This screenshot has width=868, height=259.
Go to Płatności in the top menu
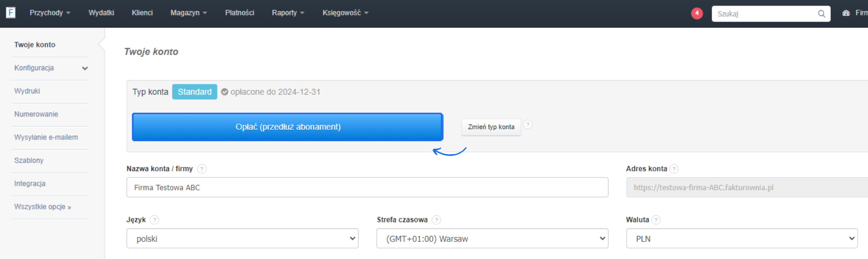pos(240,13)
